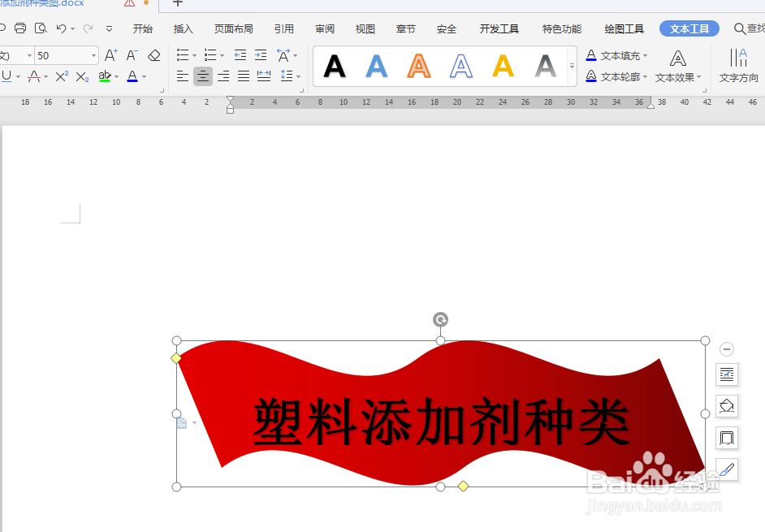Switch to the 开始 tab
765x532 pixels.
[142, 28]
